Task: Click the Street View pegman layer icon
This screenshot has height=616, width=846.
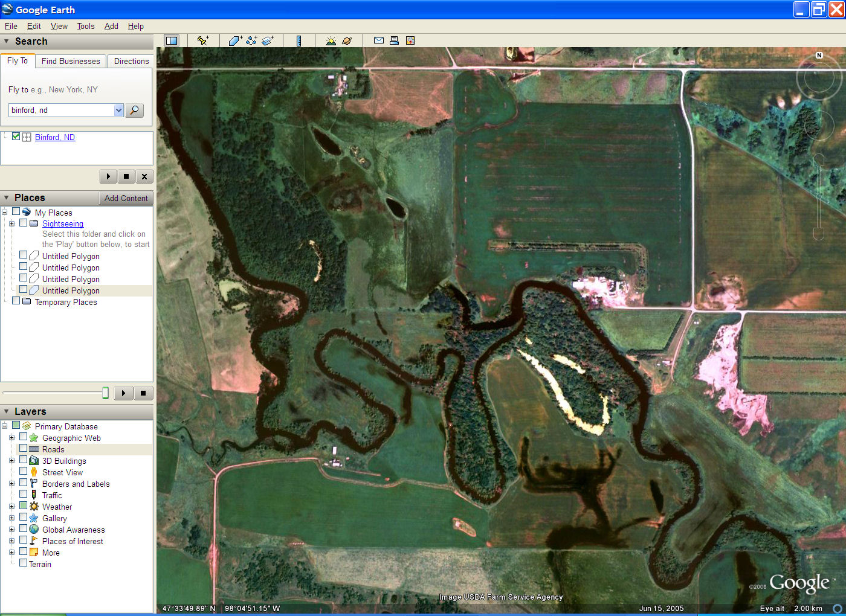Action: point(34,472)
